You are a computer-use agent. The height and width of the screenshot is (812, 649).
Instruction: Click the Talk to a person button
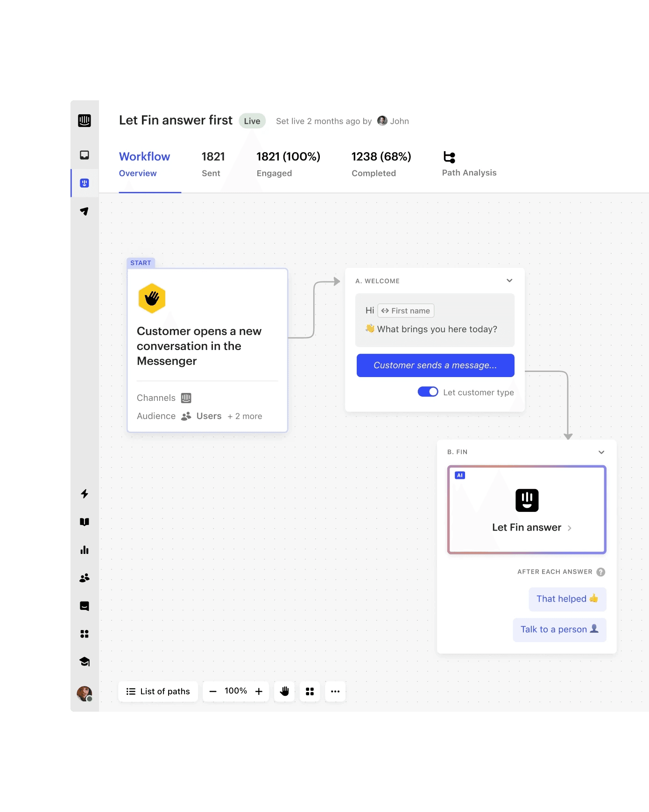click(x=559, y=630)
